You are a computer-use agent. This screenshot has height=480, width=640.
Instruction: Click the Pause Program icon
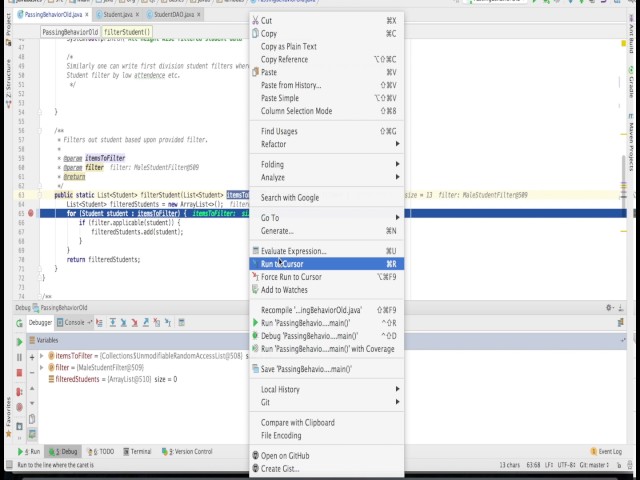[x=19, y=357]
